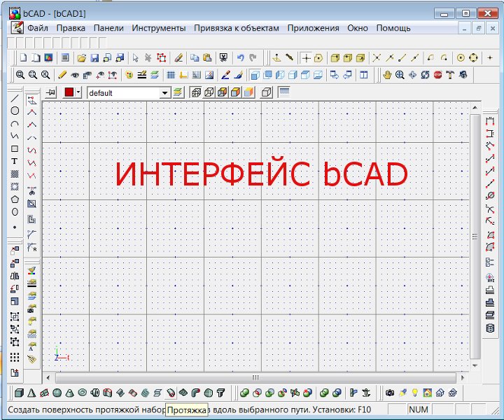Toggle the gradient background button

pyautogui.click(x=283, y=92)
